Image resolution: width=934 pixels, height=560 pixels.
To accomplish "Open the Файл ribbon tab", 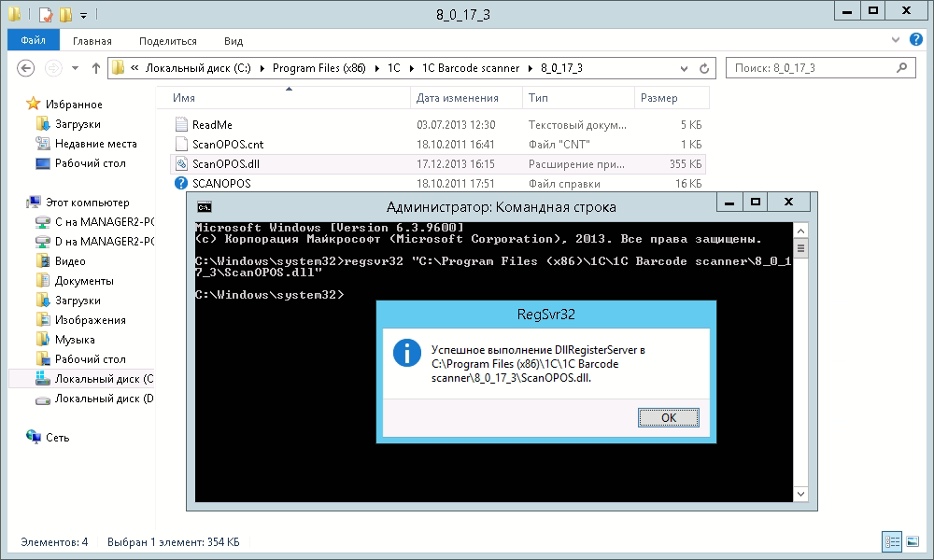I will point(33,41).
